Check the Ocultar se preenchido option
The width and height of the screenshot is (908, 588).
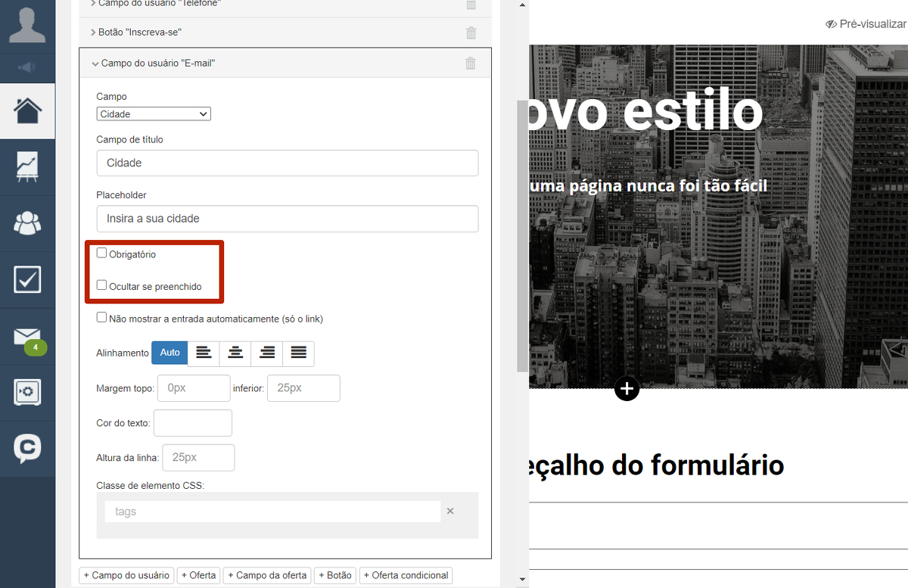click(101, 285)
